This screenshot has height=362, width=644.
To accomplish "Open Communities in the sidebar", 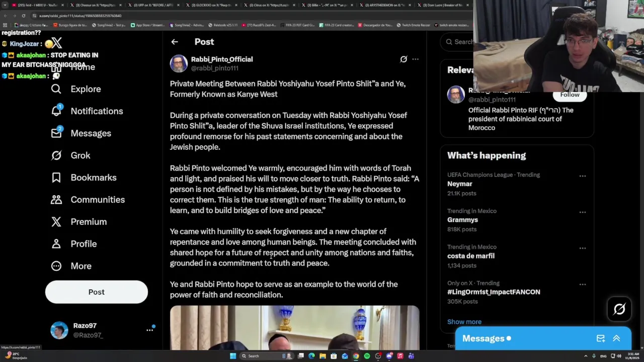I will [88, 200].
